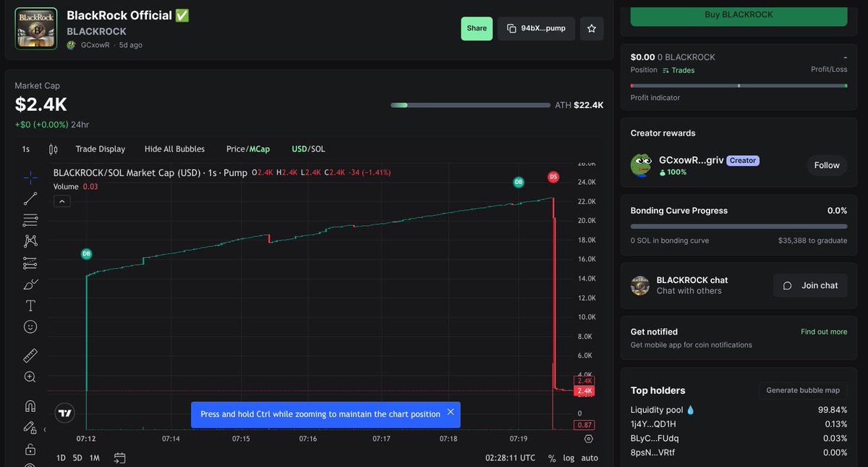The height and width of the screenshot is (467, 868).
Task: Follow the creator GCxowR
Action: 827,165
